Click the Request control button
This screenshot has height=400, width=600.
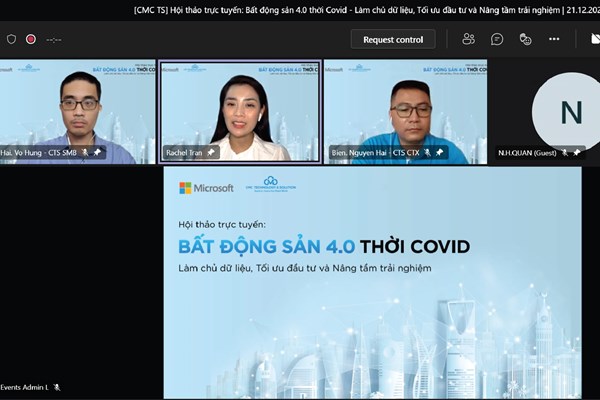click(x=393, y=39)
